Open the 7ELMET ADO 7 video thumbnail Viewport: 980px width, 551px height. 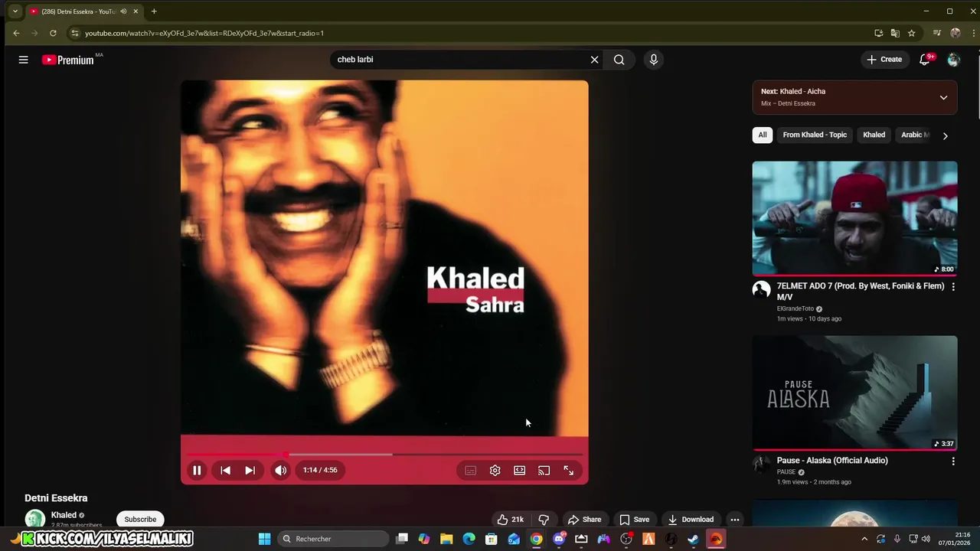click(x=854, y=218)
